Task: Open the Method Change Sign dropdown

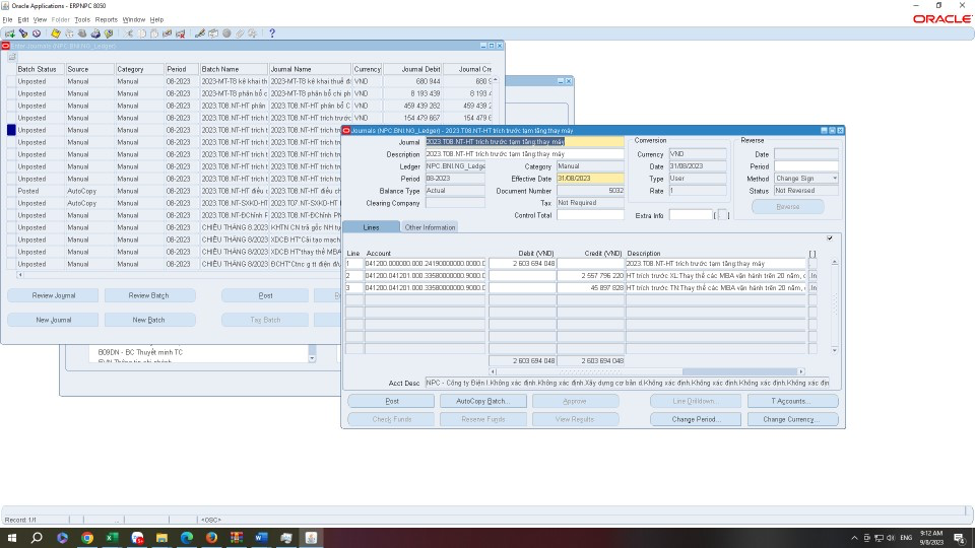Action: click(x=834, y=179)
